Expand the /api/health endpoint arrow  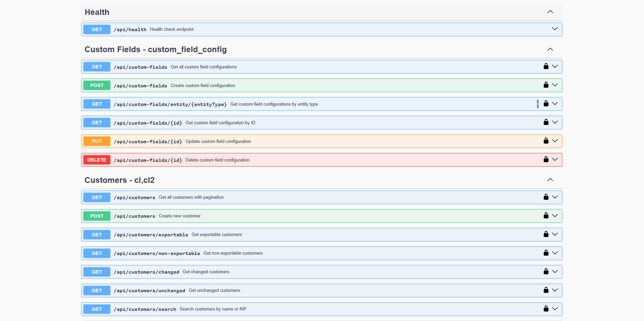pyautogui.click(x=555, y=29)
